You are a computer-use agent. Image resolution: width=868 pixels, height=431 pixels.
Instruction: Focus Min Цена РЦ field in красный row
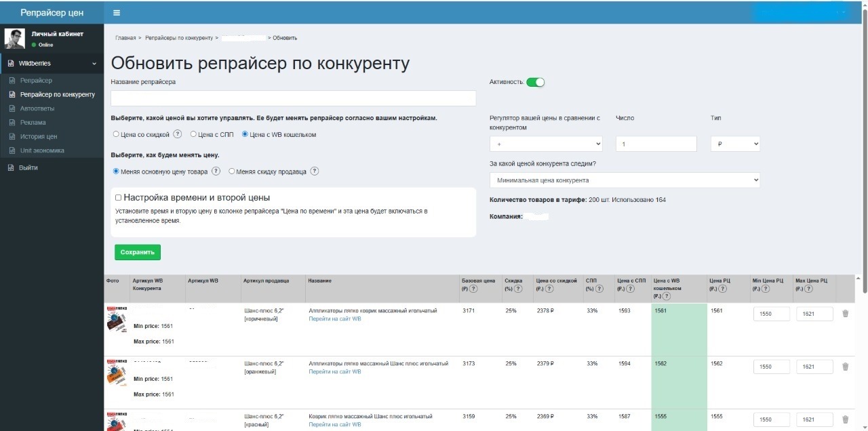click(x=772, y=419)
